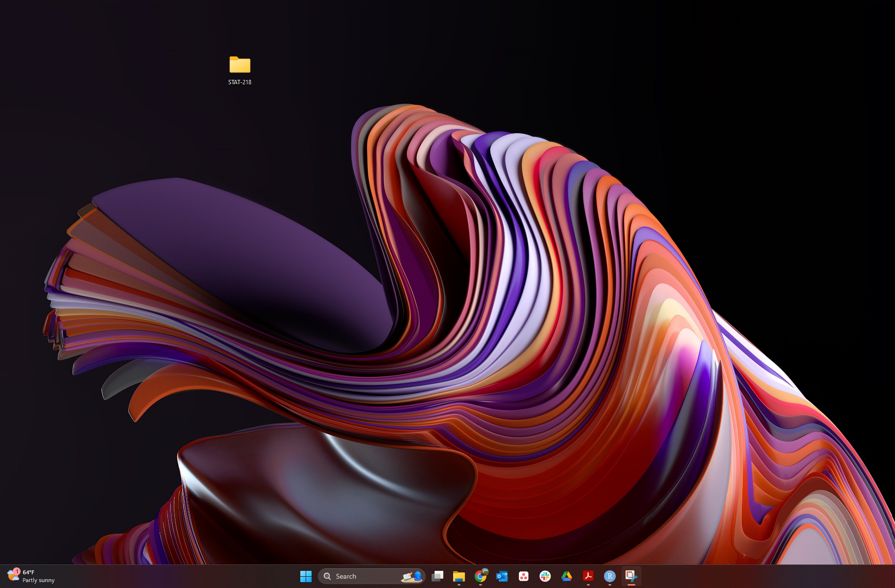
Task: Select the STAT-218 folder icon on the desktop
Action: 240,65
